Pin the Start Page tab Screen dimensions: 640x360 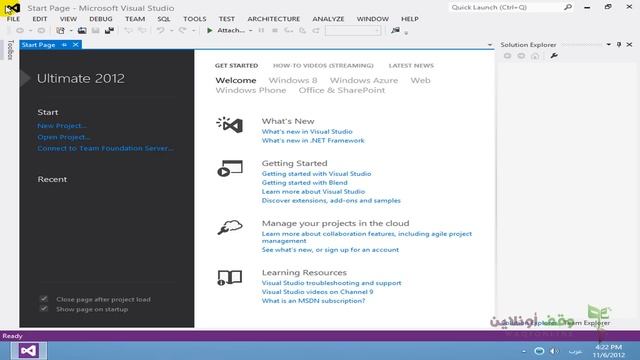64,44
